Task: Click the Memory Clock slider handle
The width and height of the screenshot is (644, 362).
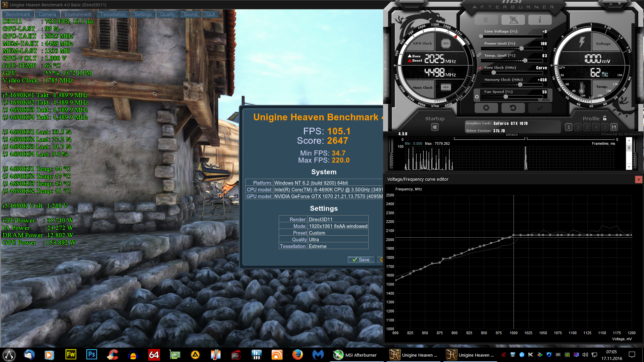Action: (x=520, y=85)
